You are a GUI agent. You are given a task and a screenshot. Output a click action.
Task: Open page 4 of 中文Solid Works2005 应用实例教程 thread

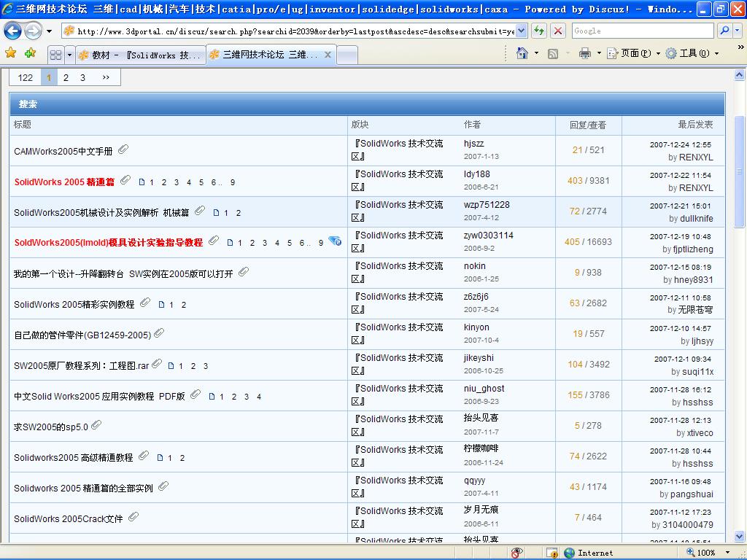tap(259, 397)
